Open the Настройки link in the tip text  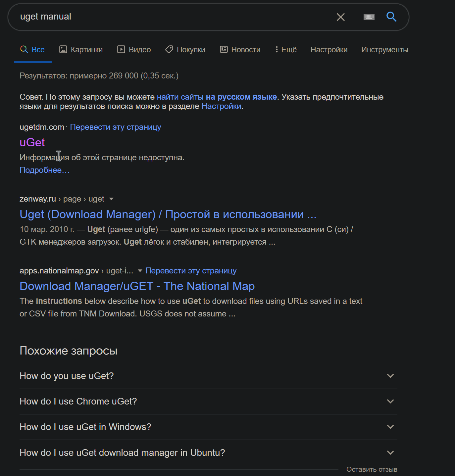click(x=222, y=106)
